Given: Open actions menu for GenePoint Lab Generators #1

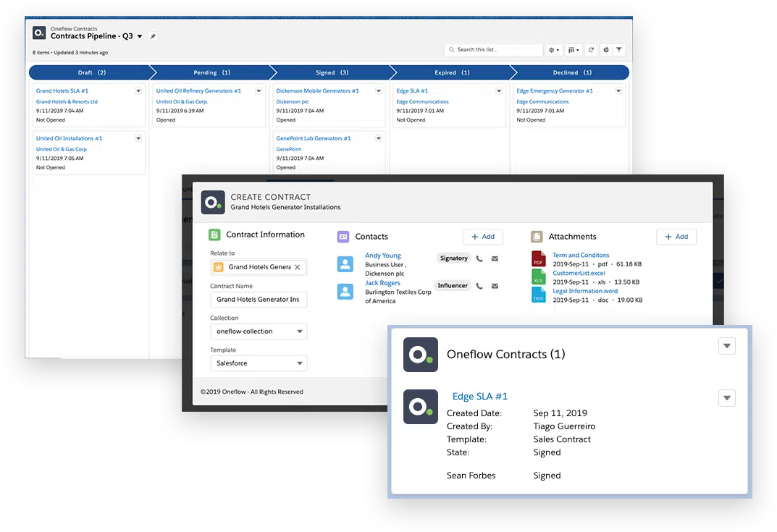Looking at the screenshot, I should [x=379, y=139].
